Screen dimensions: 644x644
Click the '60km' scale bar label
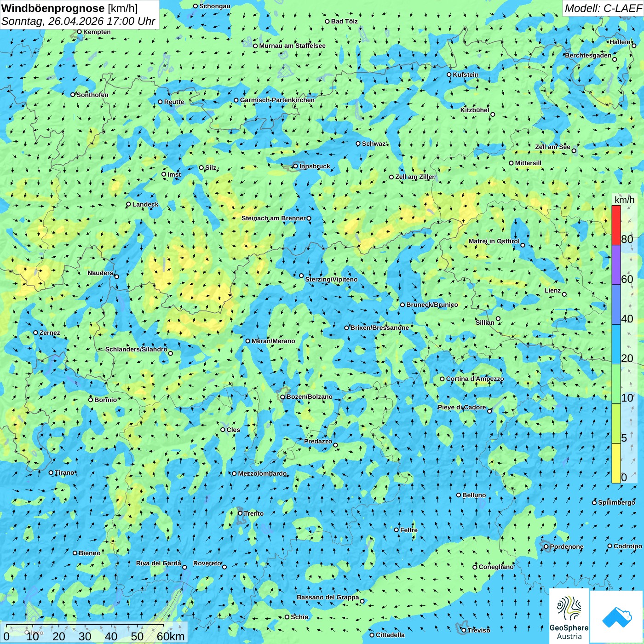pos(171,636)
